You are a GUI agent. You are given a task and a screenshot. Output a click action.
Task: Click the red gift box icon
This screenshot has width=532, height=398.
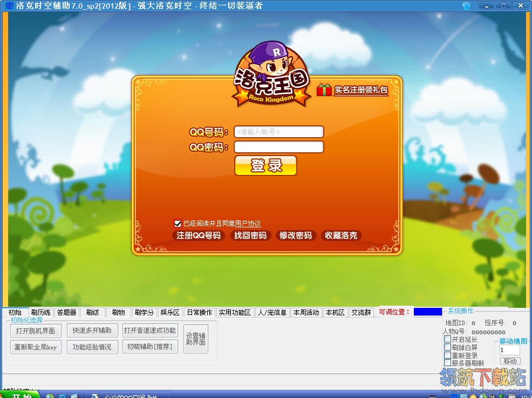(x=324, y=90)
